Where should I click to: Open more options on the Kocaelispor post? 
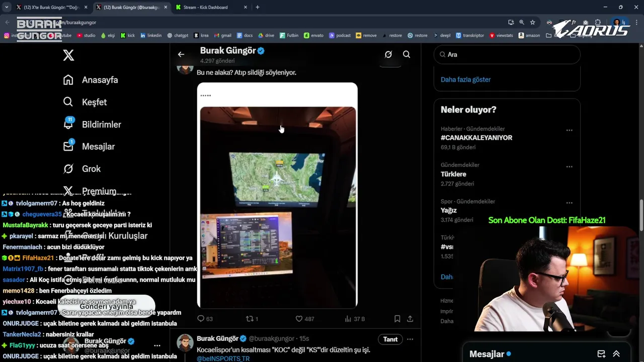coord(410,339)
